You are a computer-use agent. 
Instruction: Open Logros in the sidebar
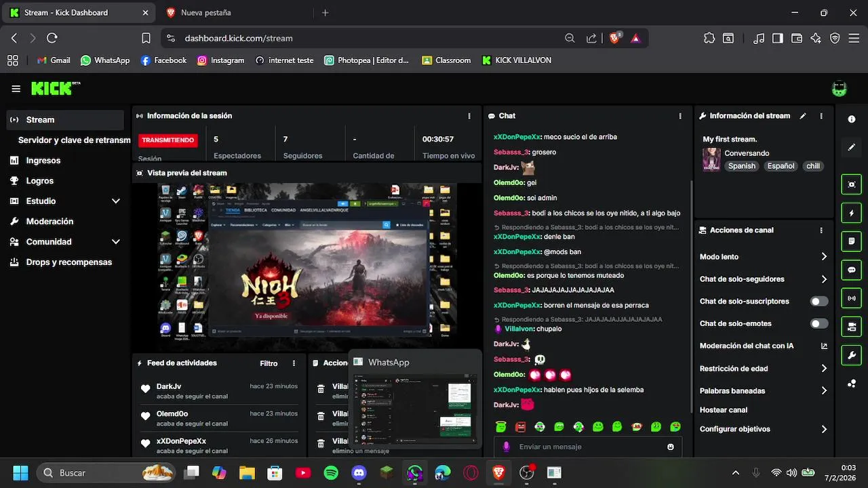click(65, 181)
